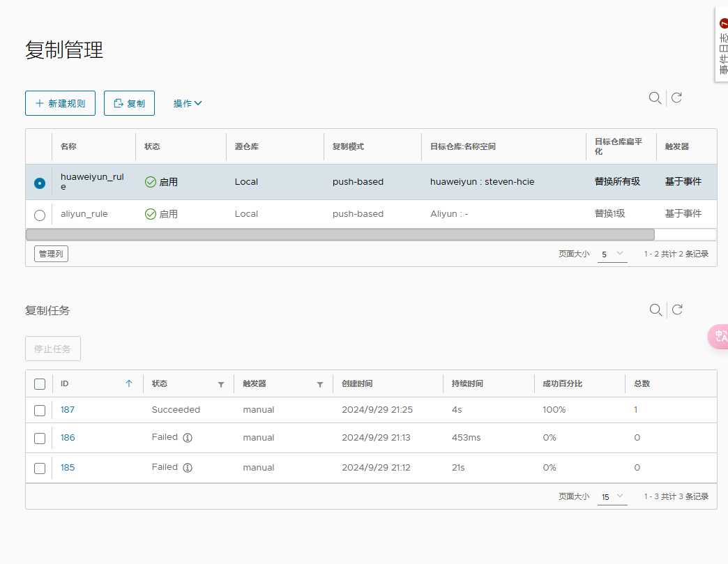Open tasks page size dropdown showing 15
The height and width of the screenshot is (564, 728).
coord(612,496)
